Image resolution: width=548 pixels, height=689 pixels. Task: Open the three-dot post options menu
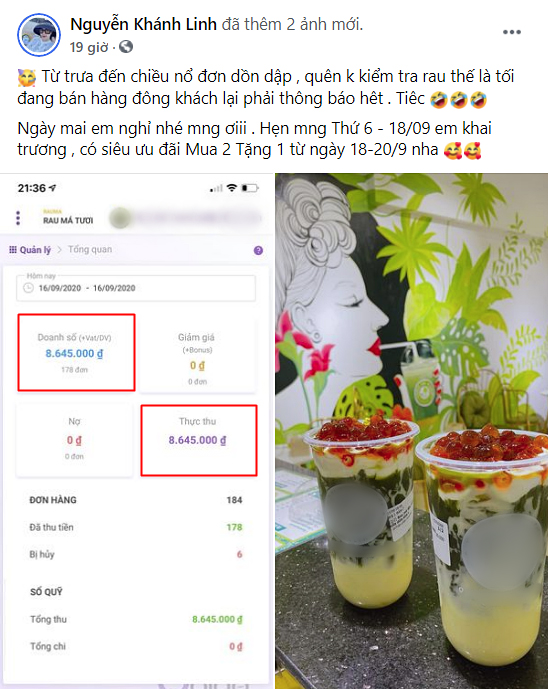click(x=512, y=32)
